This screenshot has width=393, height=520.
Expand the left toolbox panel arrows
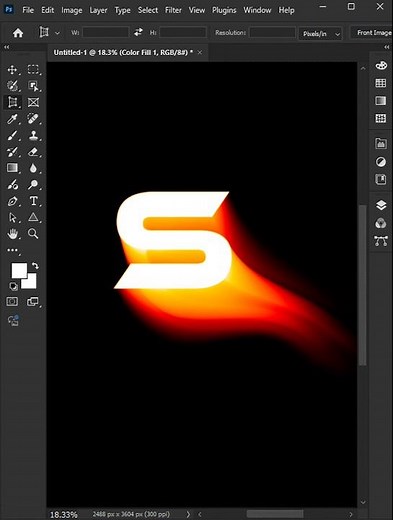pos(6,47)
